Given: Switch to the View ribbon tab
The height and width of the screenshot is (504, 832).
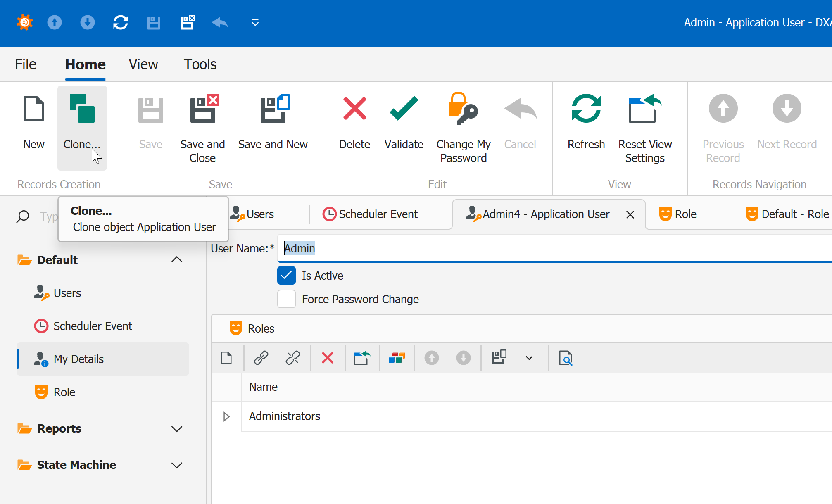Looking at the screenshot, I should click(x=143, y=64).
